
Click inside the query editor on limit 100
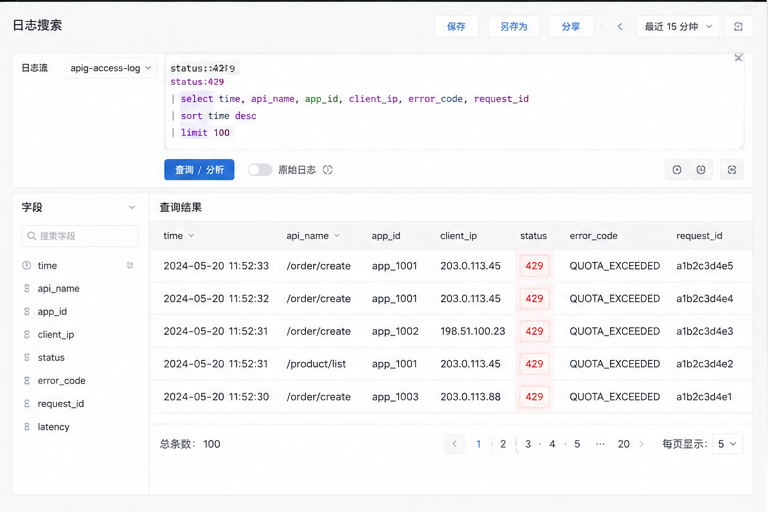205,132
